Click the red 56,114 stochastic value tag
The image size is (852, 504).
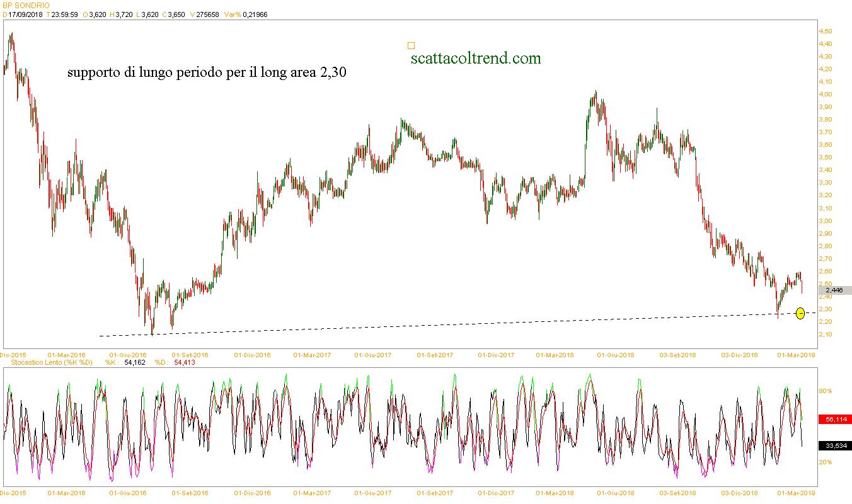pos(834,420)
